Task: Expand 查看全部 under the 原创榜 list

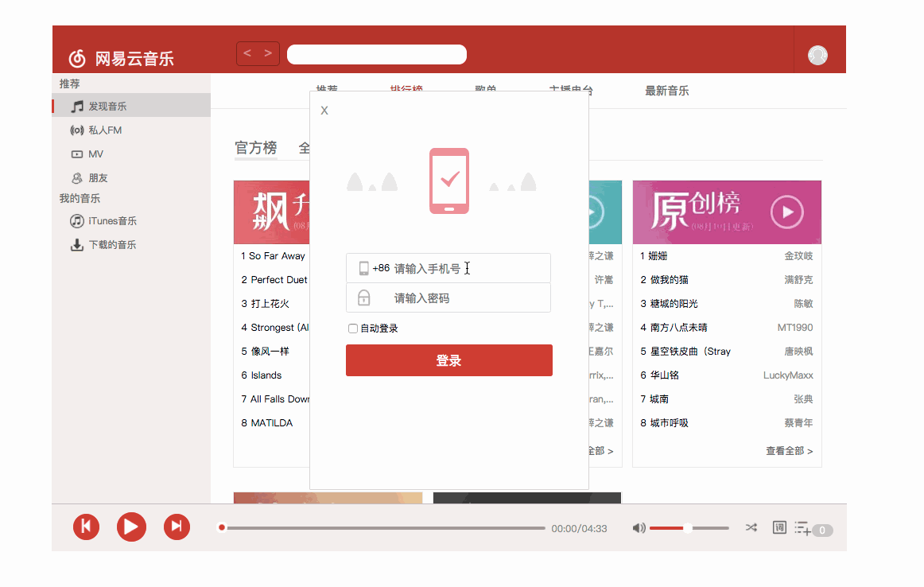Action: [789, 451]
